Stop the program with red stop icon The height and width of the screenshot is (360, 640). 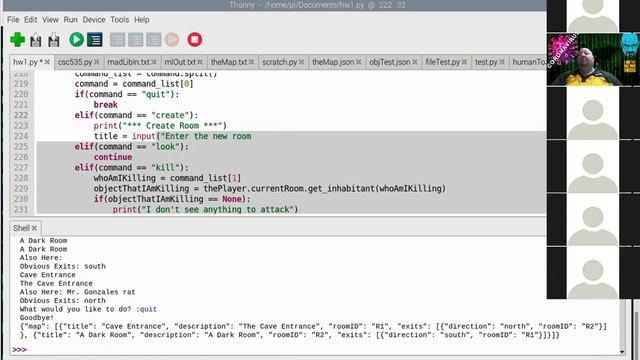pyautogui.click(x=195, y=40)
